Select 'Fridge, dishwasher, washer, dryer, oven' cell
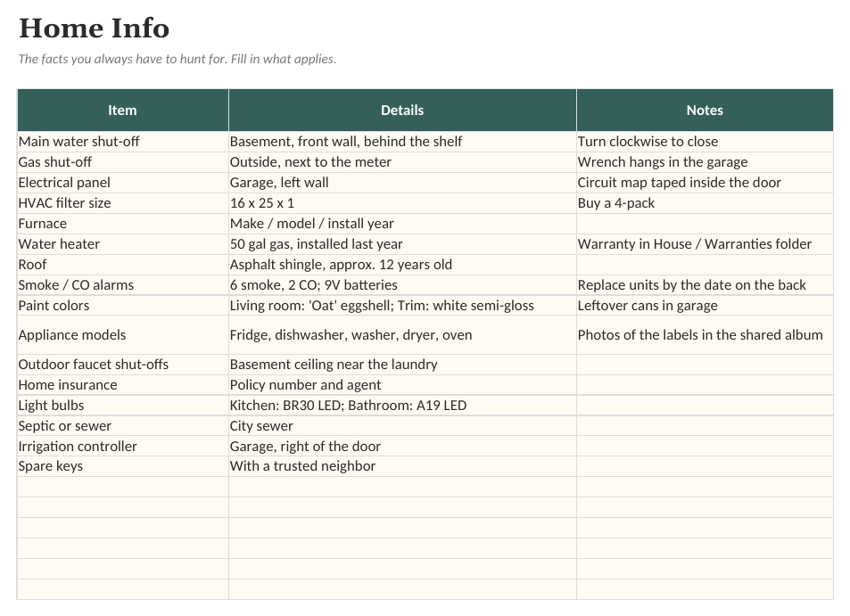850x616 pixels. click(x=402, y=335)
